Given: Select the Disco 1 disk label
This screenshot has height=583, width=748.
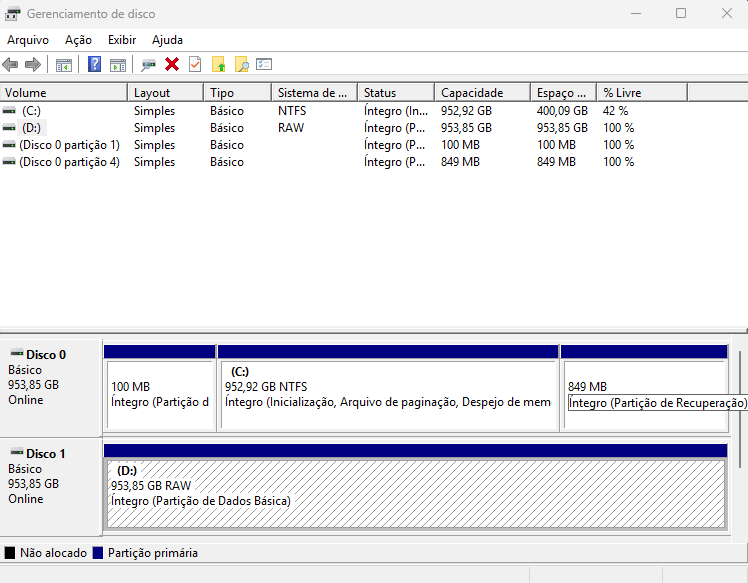Looking at the screenshot, I should click(x=46, y=453).
